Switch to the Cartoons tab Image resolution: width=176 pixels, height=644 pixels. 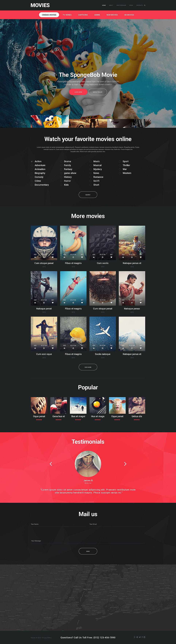coord(83,15)
